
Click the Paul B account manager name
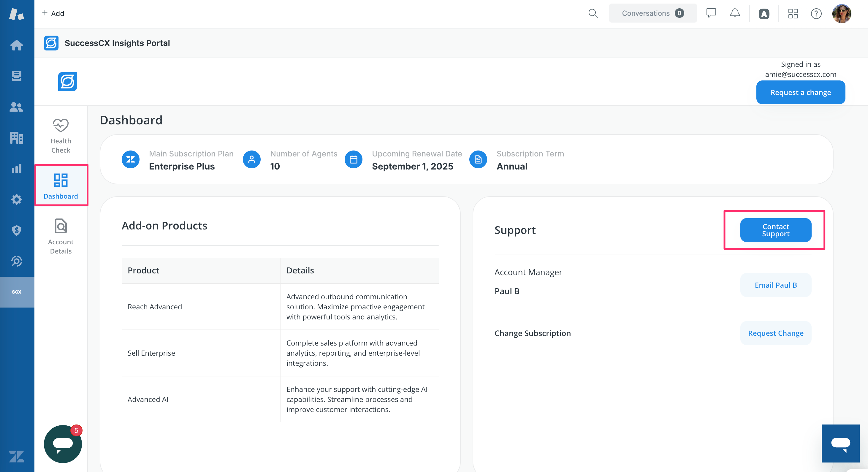[x=507, y=292]
